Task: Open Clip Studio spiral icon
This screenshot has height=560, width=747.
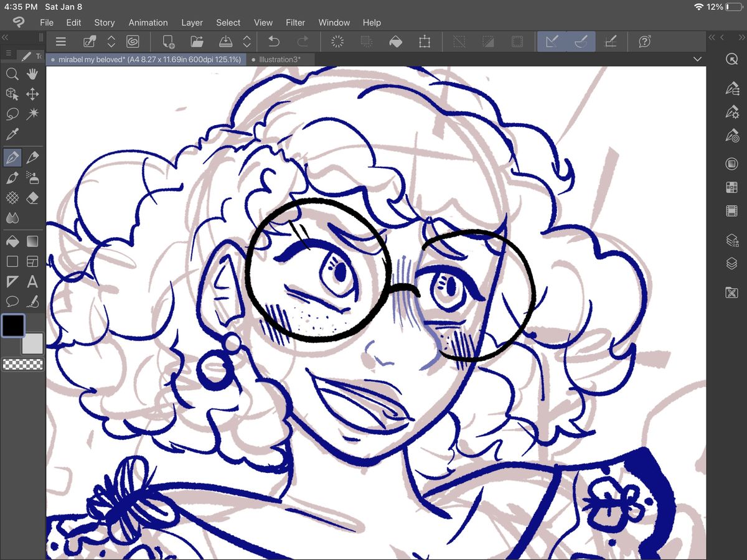Action: point(133,42)
